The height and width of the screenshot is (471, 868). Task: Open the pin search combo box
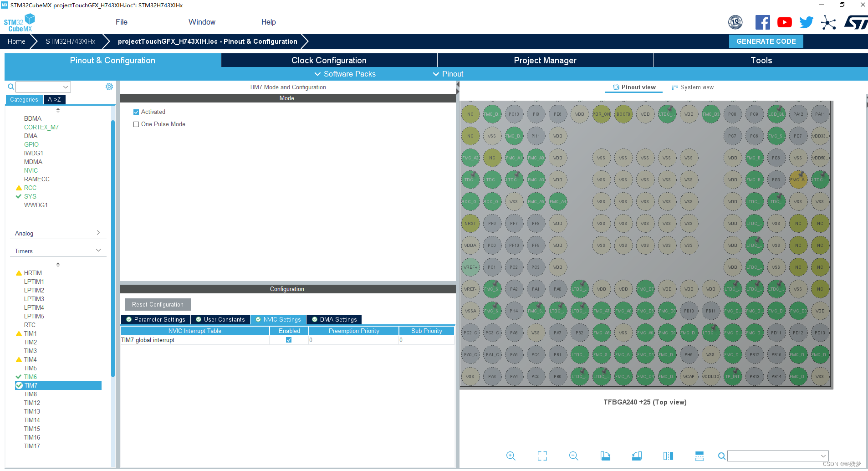click(x=778, y=456)
